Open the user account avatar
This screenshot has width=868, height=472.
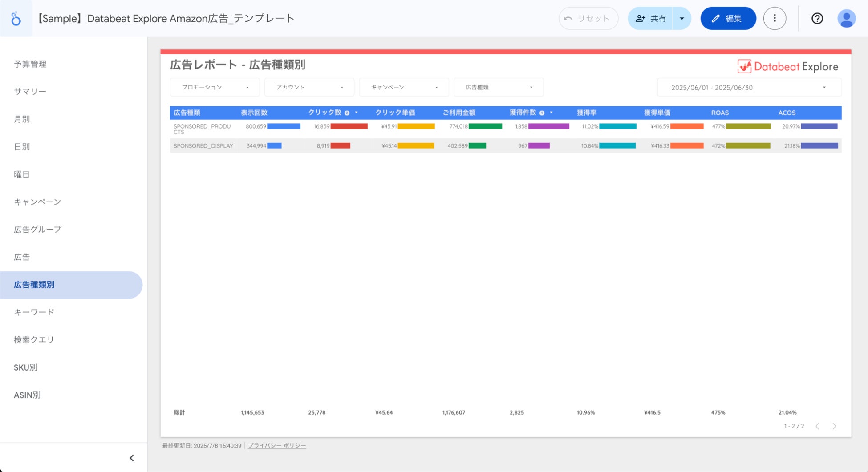pyautogui.click(x=846, y=18)
